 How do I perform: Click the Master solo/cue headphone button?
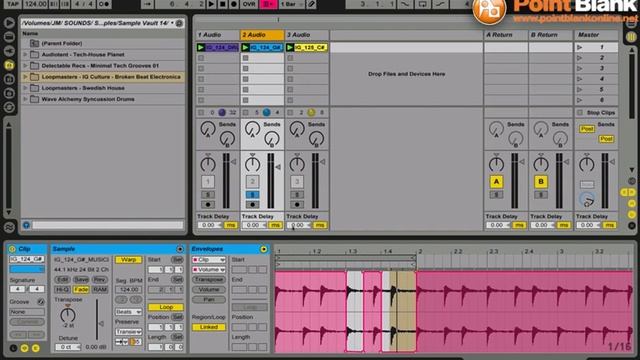tap(587, 200)
